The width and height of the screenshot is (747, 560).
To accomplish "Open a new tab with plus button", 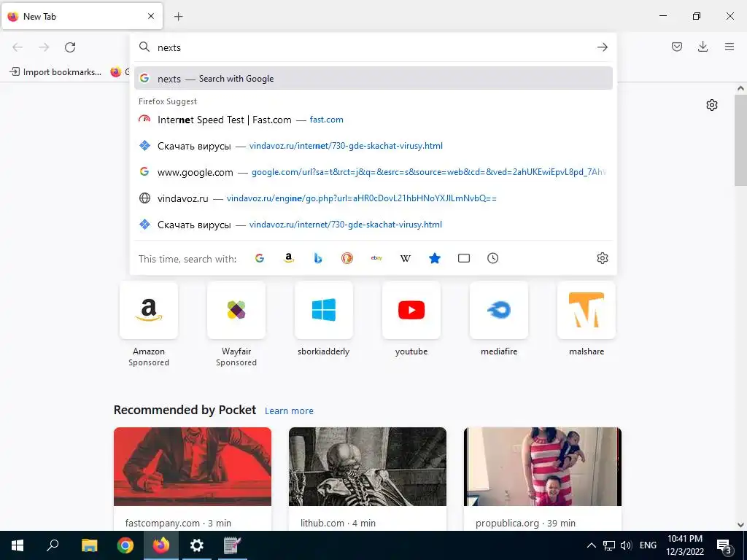I will click(178, 17).
